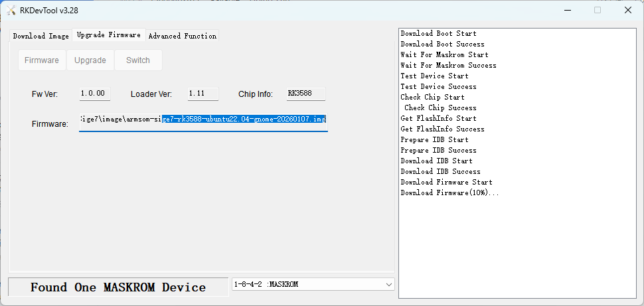This screenshot has height=306, width=644.
Task: Expand the MASKROM device dropdown arrow
Action: point(388,285)
